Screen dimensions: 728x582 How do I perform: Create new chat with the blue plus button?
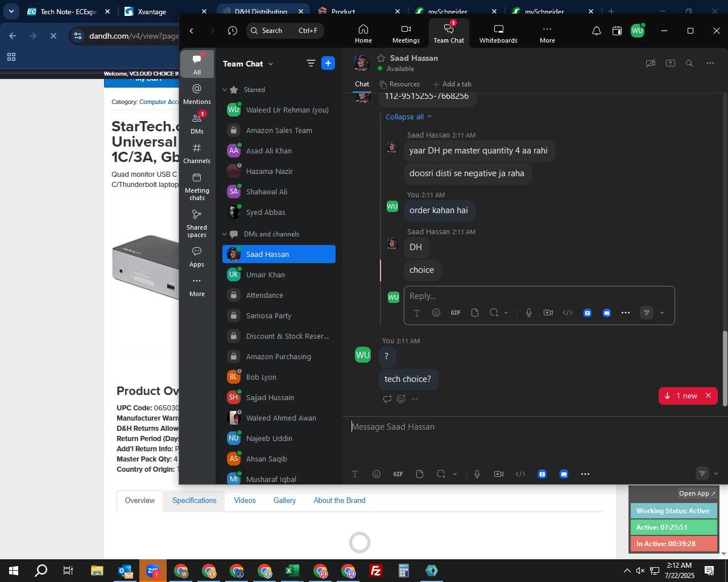(328, 63)
